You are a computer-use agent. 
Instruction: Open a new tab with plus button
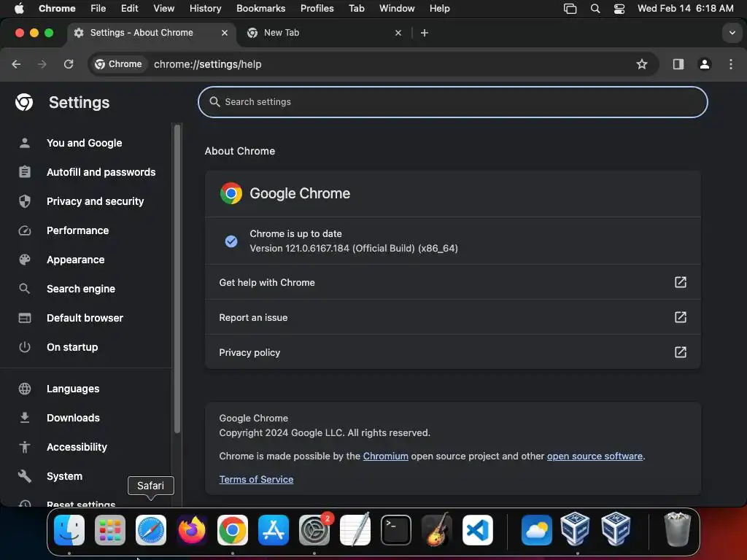[425, 33]
